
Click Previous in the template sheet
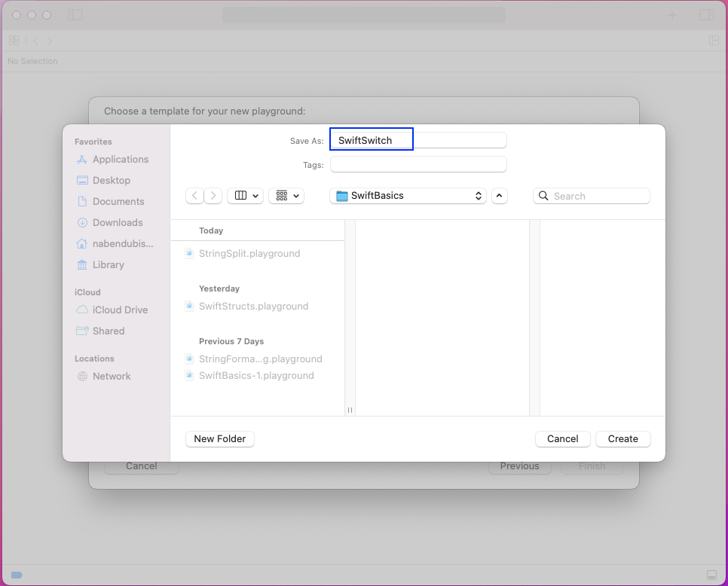click(x=519, y=467)
